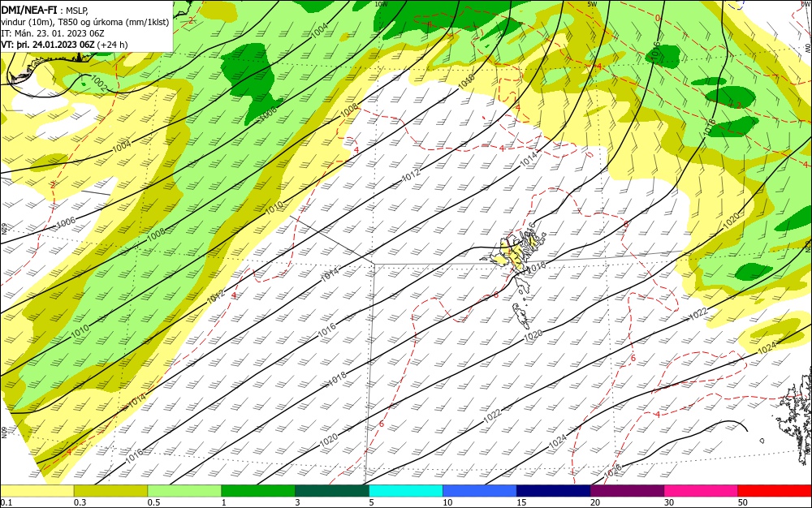Click the "1002" isobar label
Image resolution: width=812 pixels, height=508 pixels.
[98, 84]
